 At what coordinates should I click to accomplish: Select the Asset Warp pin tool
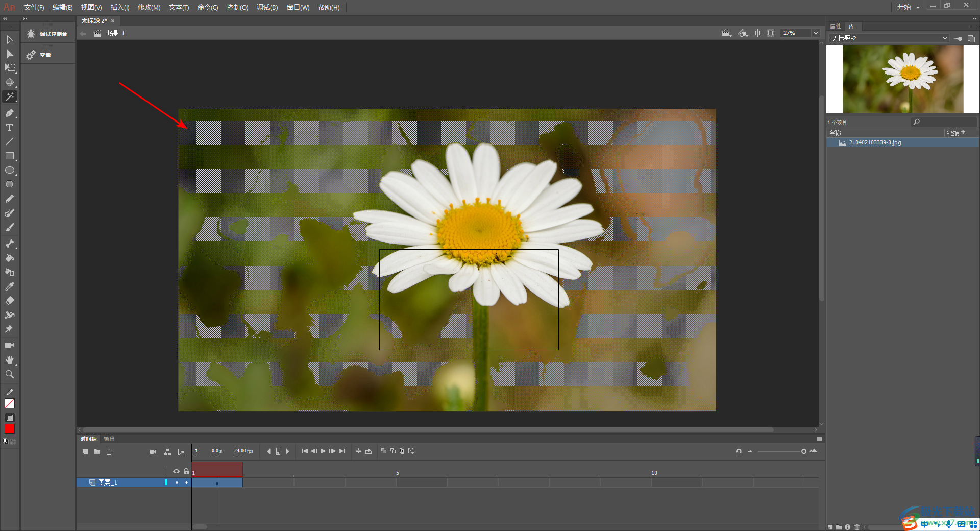[10, 329]
